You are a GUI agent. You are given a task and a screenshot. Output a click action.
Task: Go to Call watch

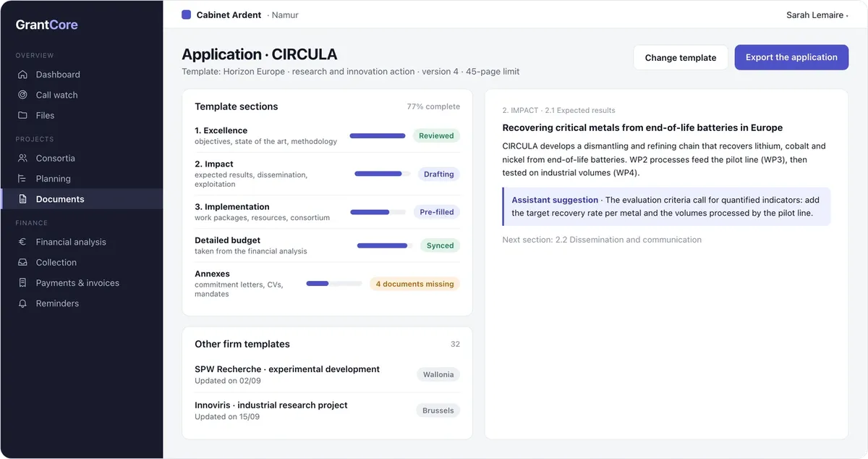[82, 95]
